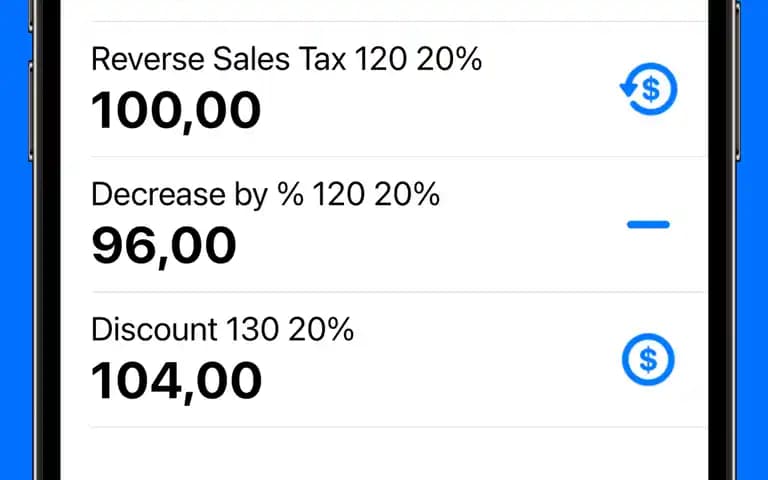
Task: Tap the Reverse Sales Tax circular-arrow dollar icon
Action: coord(648,89)
